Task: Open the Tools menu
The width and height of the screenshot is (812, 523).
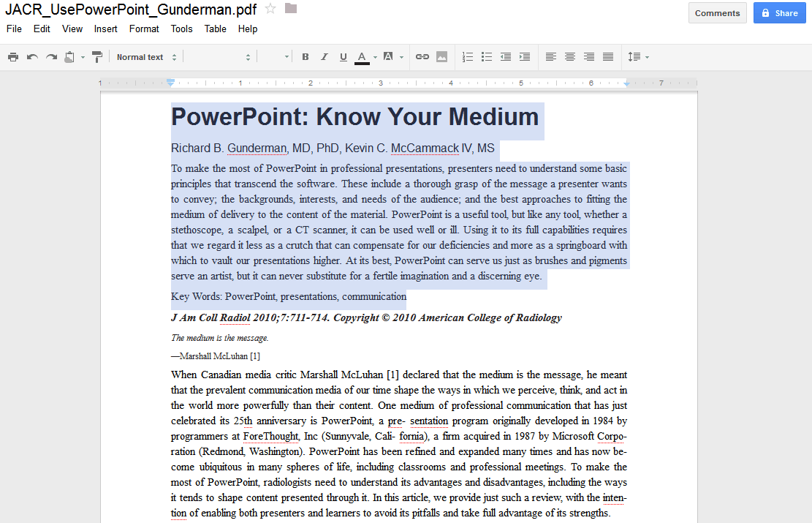Action: pyautogui.click(x=181, y=29)
